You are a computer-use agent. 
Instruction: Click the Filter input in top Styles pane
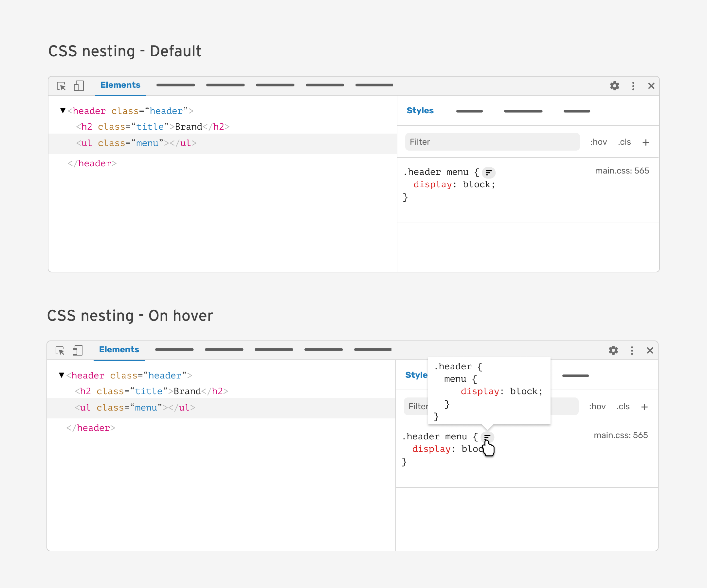pyautogui.click(x=492, y=142)
